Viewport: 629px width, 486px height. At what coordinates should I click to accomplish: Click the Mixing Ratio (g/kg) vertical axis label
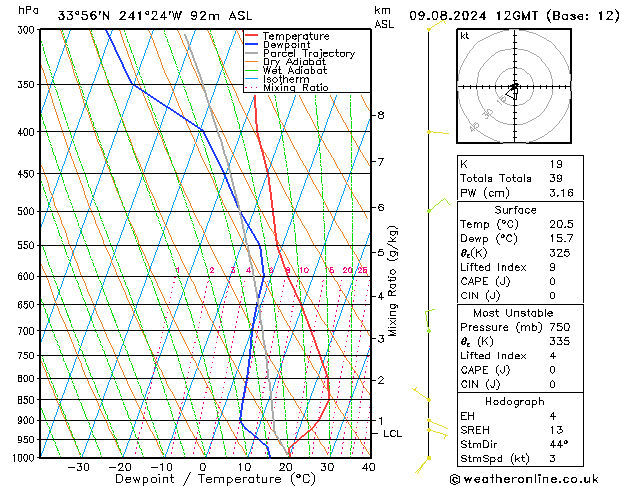coord(392,281)
